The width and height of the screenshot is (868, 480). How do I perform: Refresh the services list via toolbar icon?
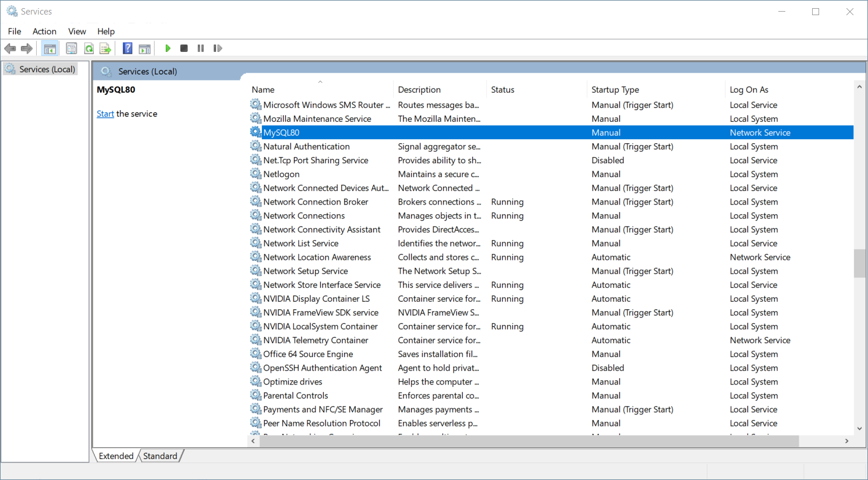click(x=89, y=48)
